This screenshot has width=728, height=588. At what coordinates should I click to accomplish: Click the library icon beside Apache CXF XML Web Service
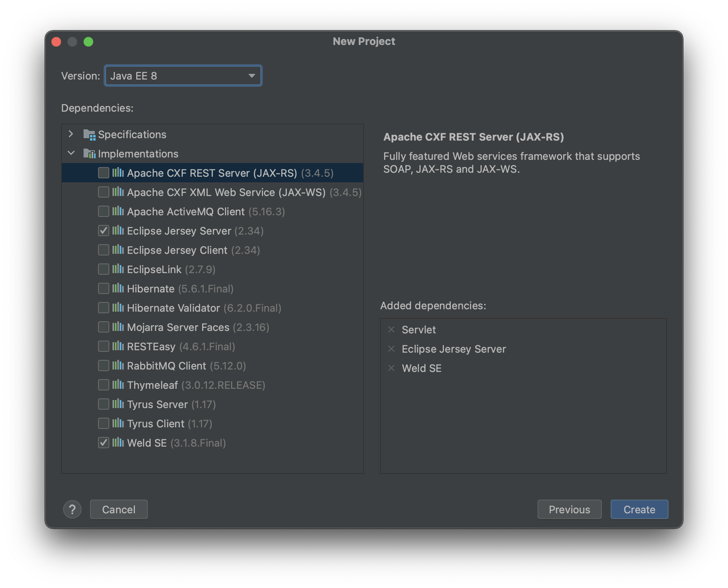pyautogui.click(x=118, y=192)
